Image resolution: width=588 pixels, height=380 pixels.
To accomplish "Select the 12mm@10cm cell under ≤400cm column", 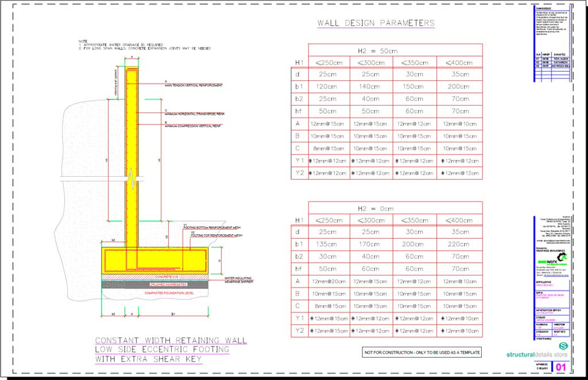I will 459,123.
